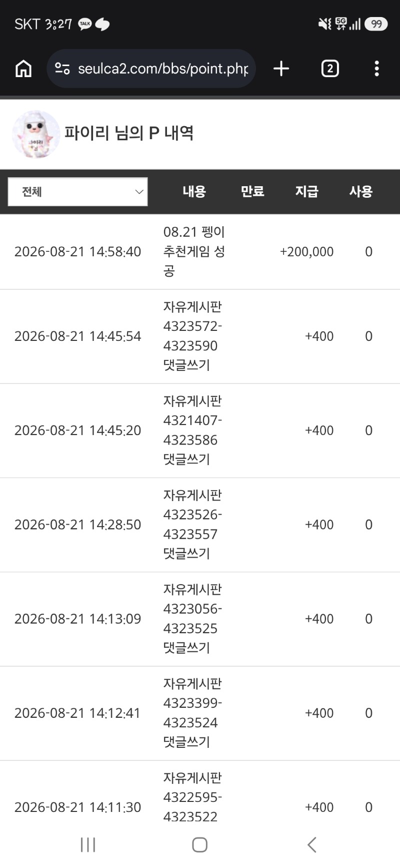Tap the Android recent apps button
400x868 pixels.
click(88, 844)
